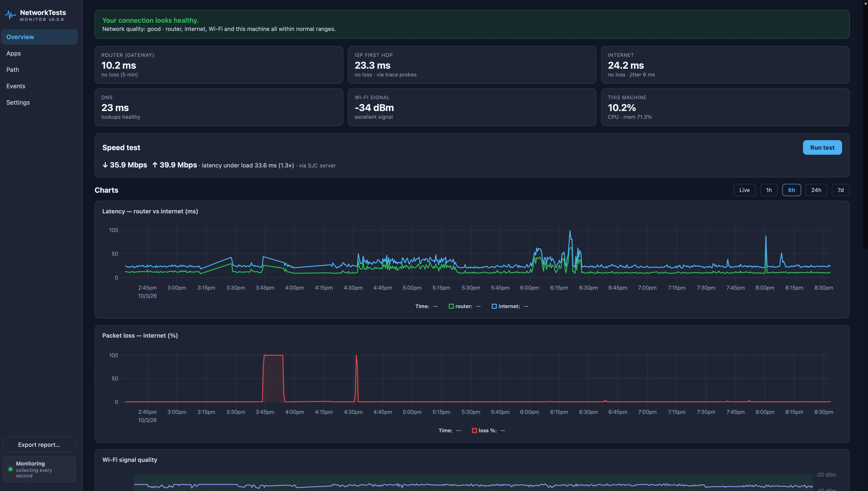Click the download arrow speed icon

(x=105, y=165)
